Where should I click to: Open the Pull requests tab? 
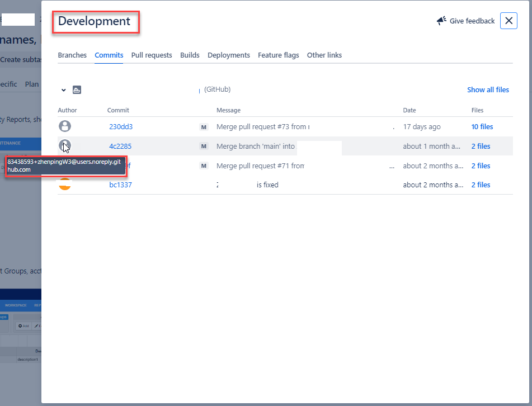tap(152, 55)
